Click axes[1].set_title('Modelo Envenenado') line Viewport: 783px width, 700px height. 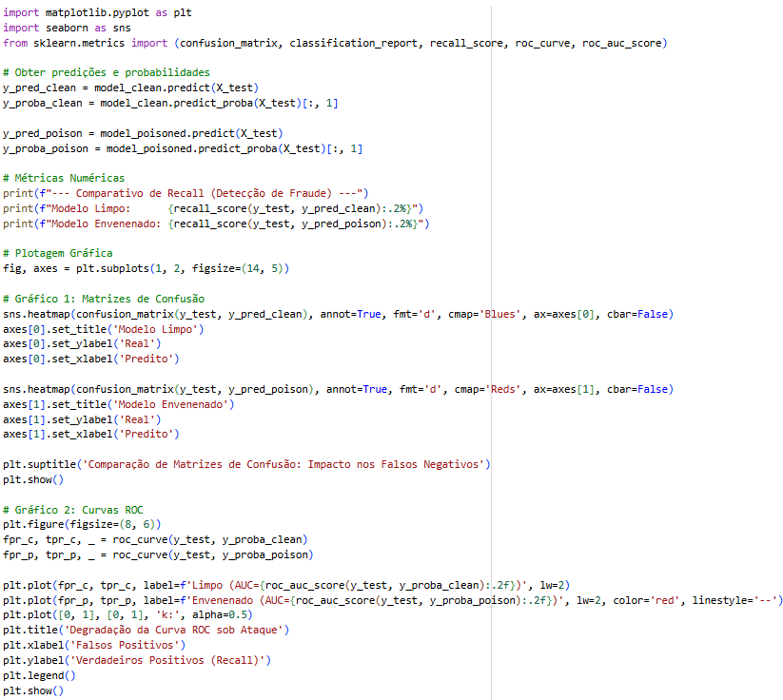tap(119, 404)
